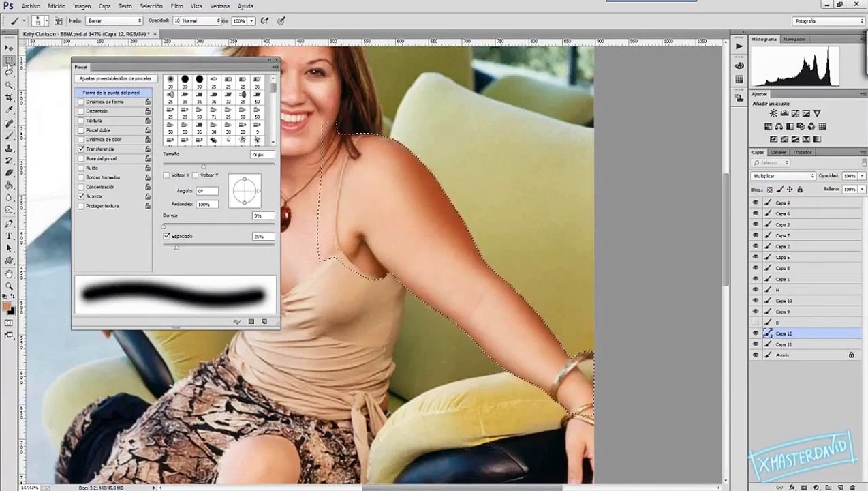Click Ajustes preestablecidos de pinceles button
This screenshot has height=491, width=868.
click(x=115, y=78)
